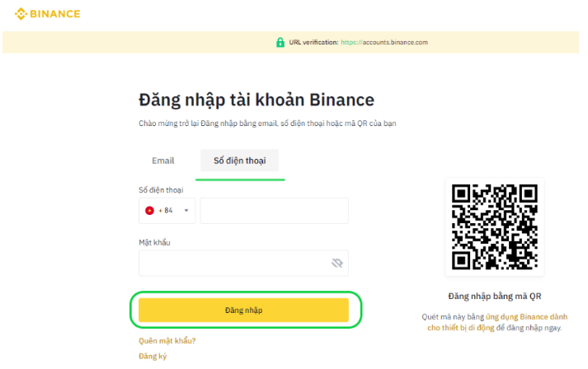Click the green lock URL verification icon
The height and width of the screenshot is (369, 588).
(x=280, y=42)
